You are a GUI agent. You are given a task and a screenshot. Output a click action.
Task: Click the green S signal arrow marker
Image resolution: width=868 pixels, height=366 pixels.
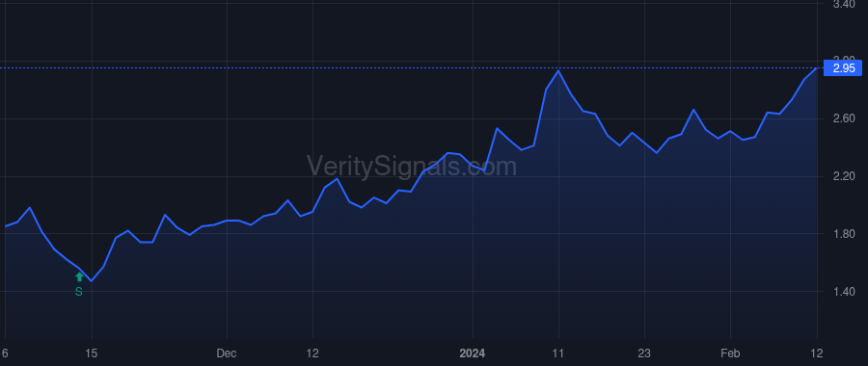[x=79, y=277]
